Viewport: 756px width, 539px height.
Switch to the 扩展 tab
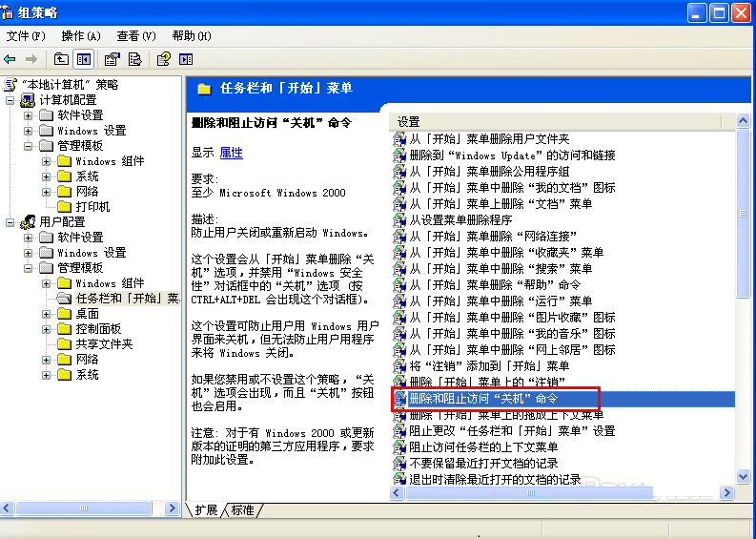206,510
